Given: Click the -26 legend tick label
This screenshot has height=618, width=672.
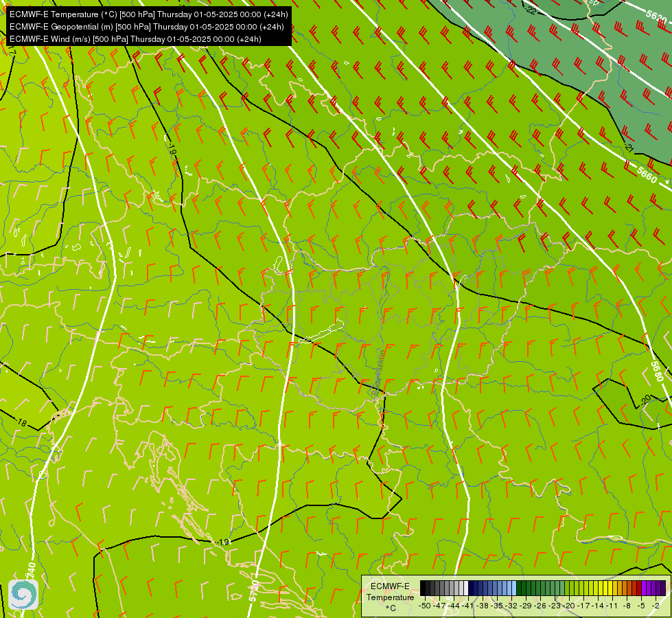Looking at the screenshot, I should pos(542,605).
